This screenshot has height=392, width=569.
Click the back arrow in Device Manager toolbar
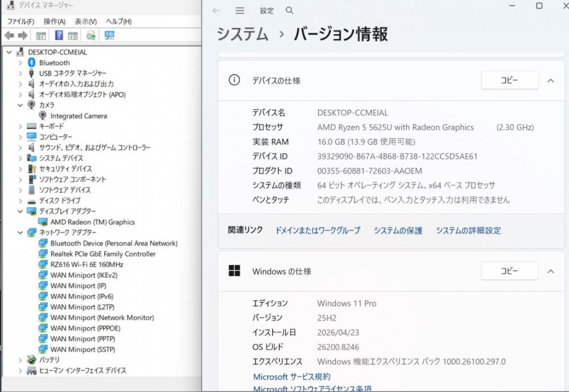click(x=9, y=35)
